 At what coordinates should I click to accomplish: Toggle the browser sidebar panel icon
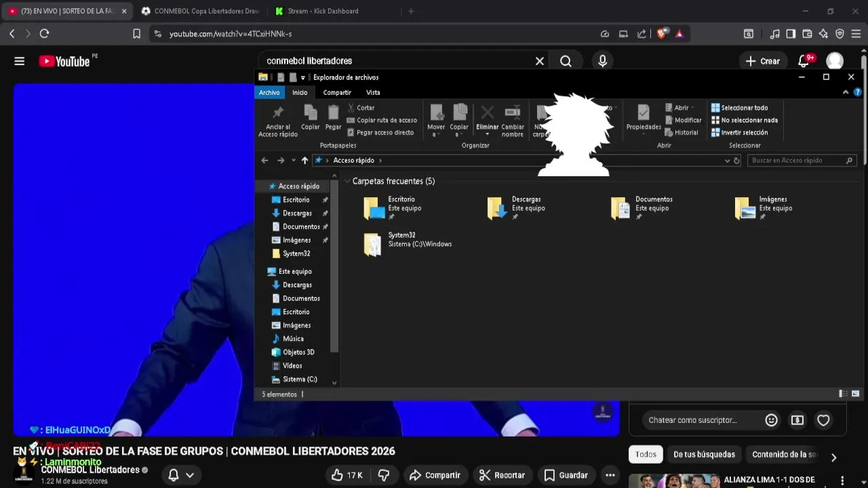pyautogui.click(x=791, y=33)
